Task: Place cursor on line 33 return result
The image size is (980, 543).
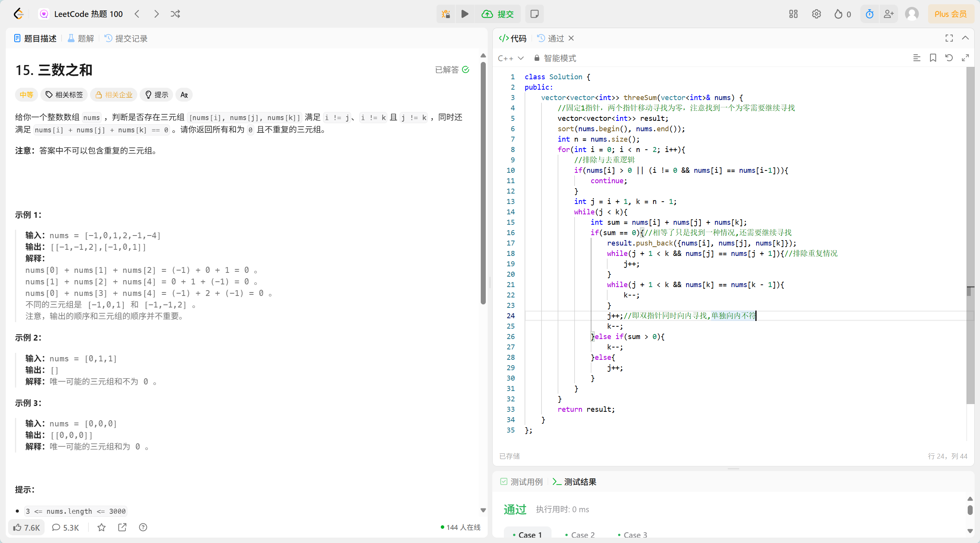Action: tap(586, 409)
